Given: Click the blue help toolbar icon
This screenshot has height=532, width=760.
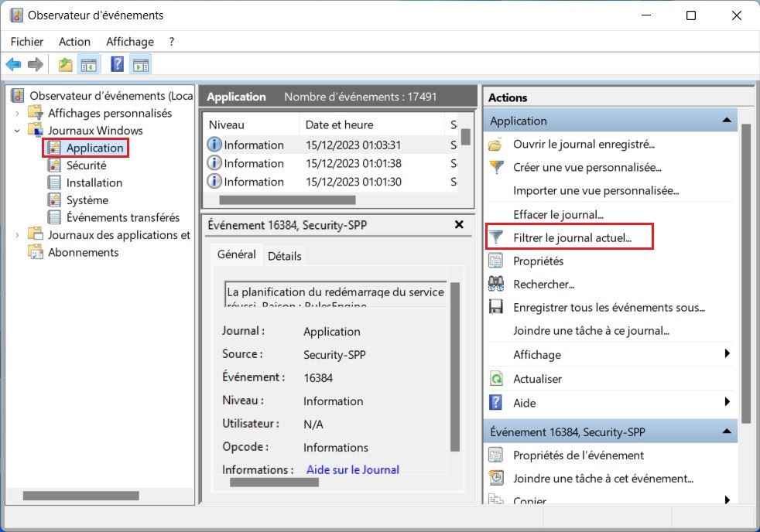Looking at the screenshot, I should click(x=118, y=65).
